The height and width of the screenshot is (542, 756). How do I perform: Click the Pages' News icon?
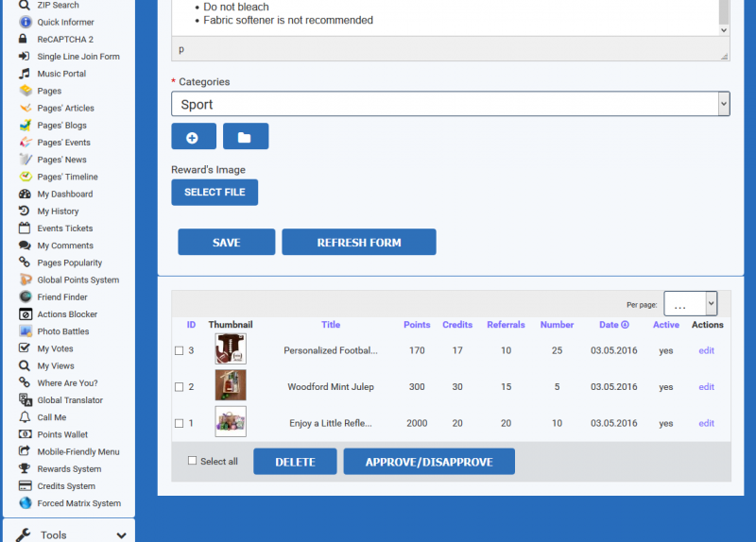[26, 160]
